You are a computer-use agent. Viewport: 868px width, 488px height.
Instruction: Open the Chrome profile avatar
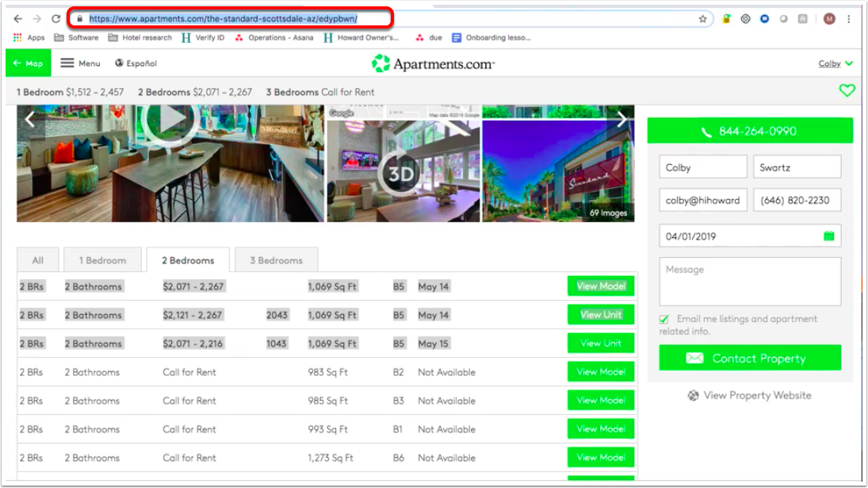(x=828, y=19)
